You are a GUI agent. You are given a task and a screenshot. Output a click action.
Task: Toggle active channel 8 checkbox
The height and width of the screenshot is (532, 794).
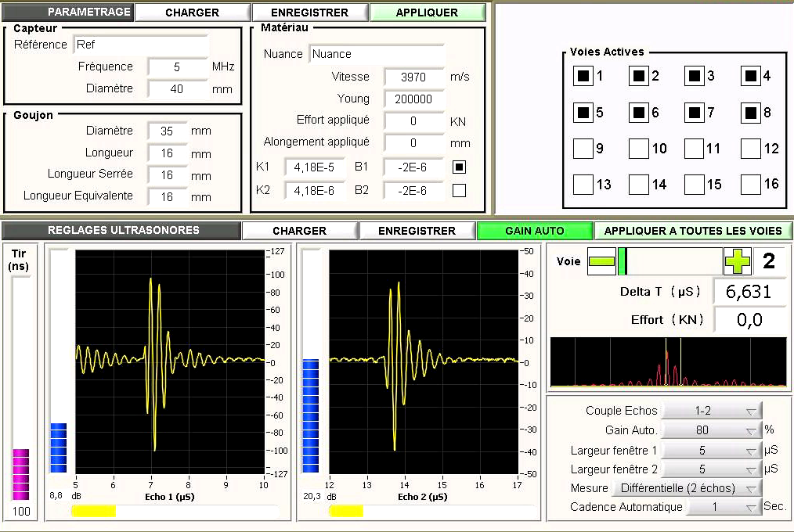pos(751,112)
